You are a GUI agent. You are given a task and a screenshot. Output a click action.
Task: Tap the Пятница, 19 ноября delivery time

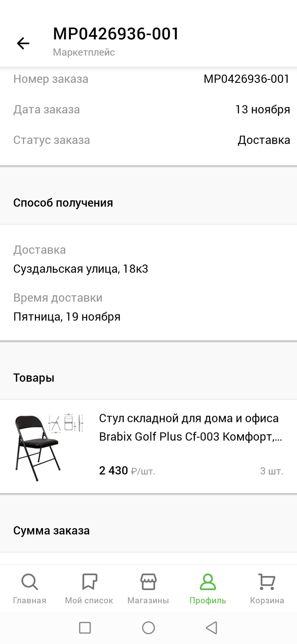coord(67,317)
